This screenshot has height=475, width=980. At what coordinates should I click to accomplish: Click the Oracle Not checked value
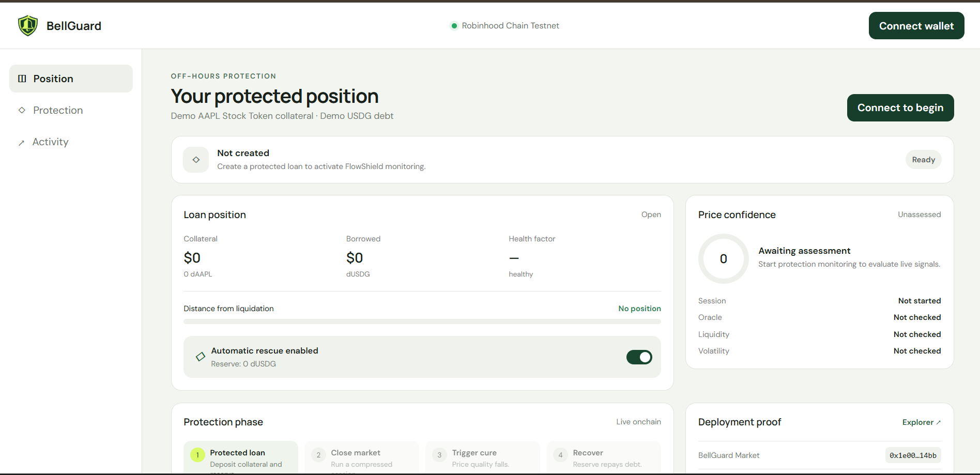coord(917,317)
